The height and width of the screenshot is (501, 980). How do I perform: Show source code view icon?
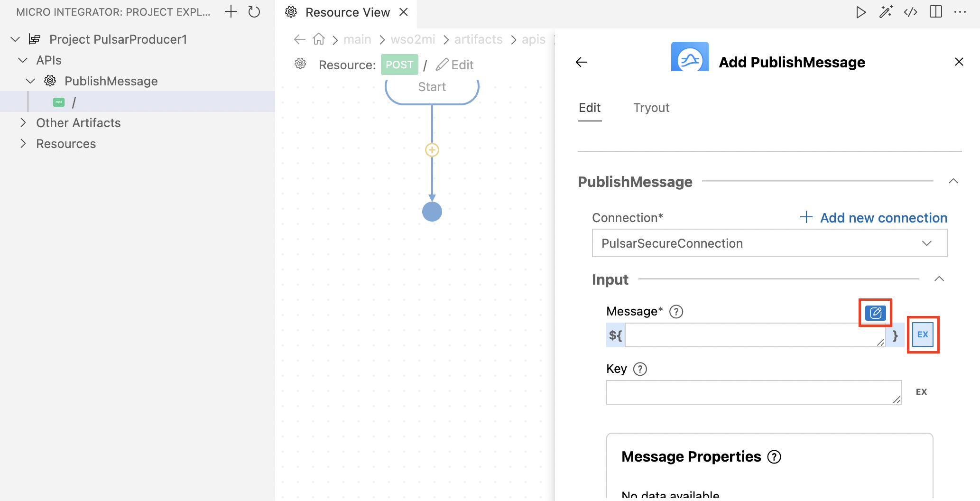pos(910,12)
